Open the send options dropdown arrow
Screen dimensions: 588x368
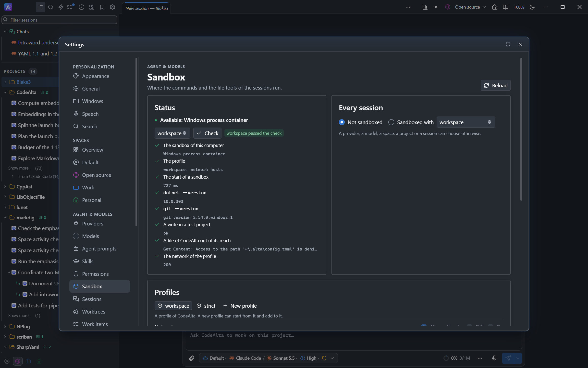point(518,358)
